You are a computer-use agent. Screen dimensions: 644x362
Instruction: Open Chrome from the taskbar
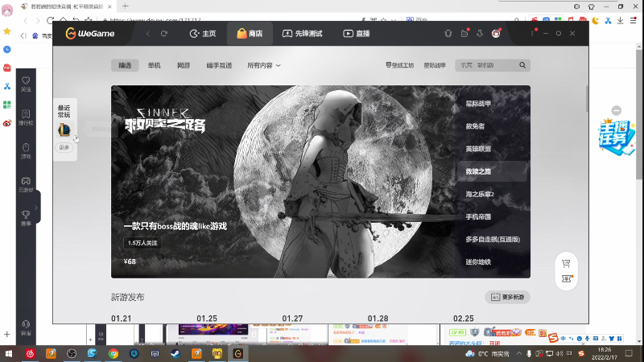click(114, 353)
